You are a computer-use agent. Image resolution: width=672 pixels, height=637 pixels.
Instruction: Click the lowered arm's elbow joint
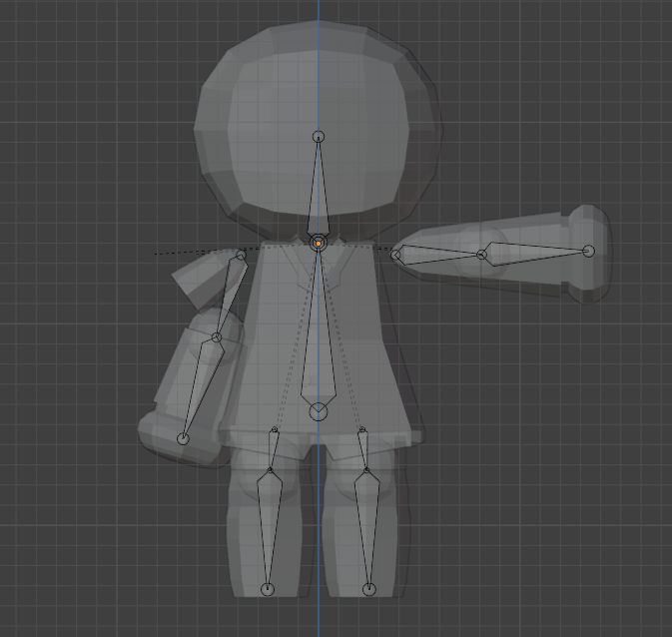(x=217, y=337)
